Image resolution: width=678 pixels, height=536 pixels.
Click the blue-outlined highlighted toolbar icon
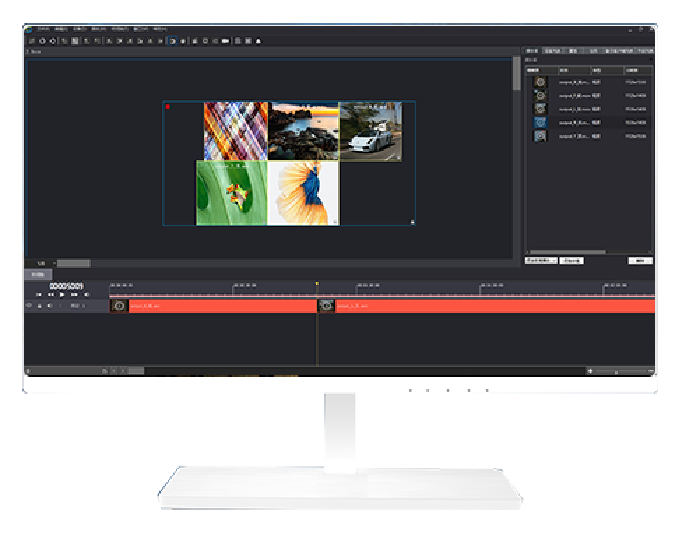coord(173,41)
